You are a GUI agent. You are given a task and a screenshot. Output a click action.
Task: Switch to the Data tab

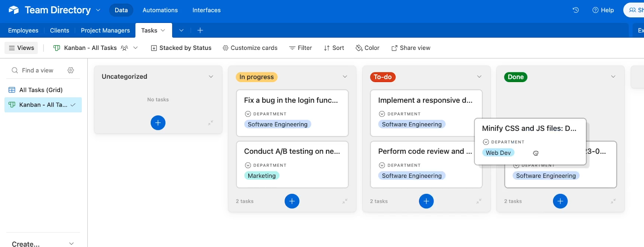tap(121, 10)
